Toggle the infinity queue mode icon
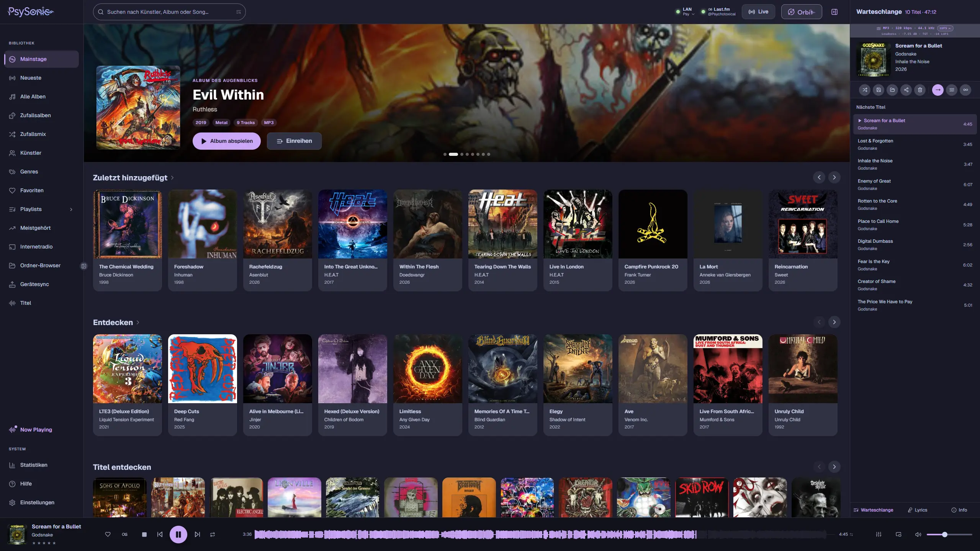This screenshot has width=980, height=551. click(x=965, y=90)
